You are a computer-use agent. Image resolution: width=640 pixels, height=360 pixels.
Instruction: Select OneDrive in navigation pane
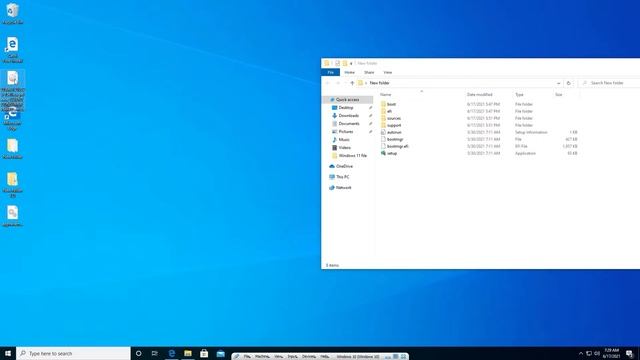click(344, 166)
